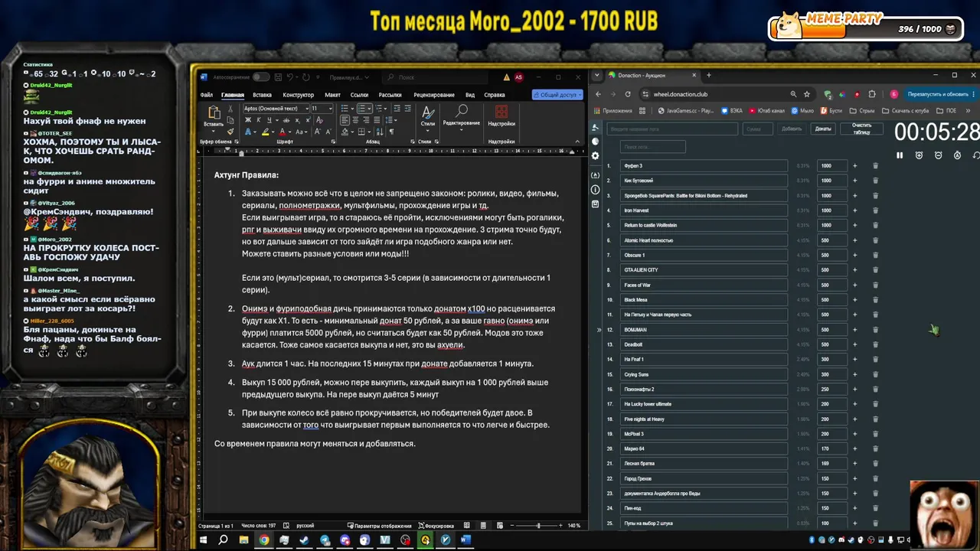Switch to the Макет ribbon tab

pos(332,95)
